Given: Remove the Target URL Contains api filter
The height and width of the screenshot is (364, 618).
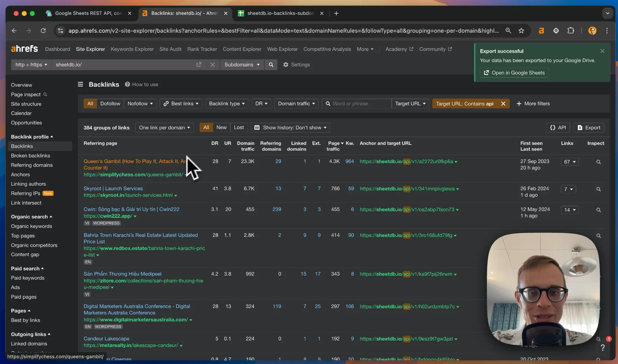Looking at the screenshot, I should click(503, 103).
